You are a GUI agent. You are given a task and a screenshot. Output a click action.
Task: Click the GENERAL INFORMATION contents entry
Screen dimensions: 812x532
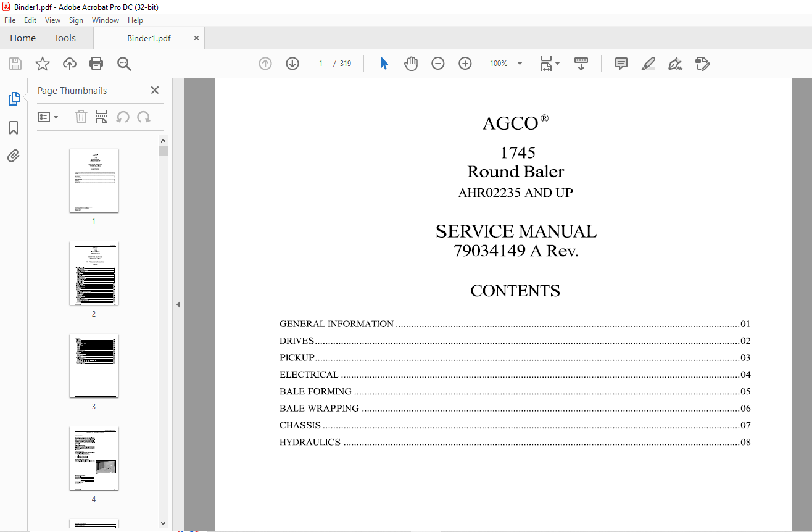[515, 324]
